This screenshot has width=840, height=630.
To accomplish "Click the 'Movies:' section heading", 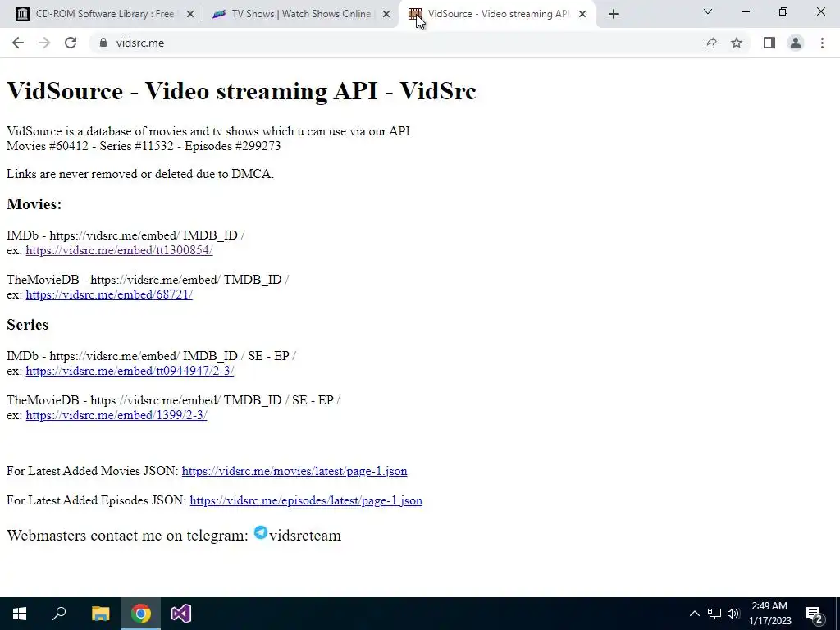I will point(34,204).
